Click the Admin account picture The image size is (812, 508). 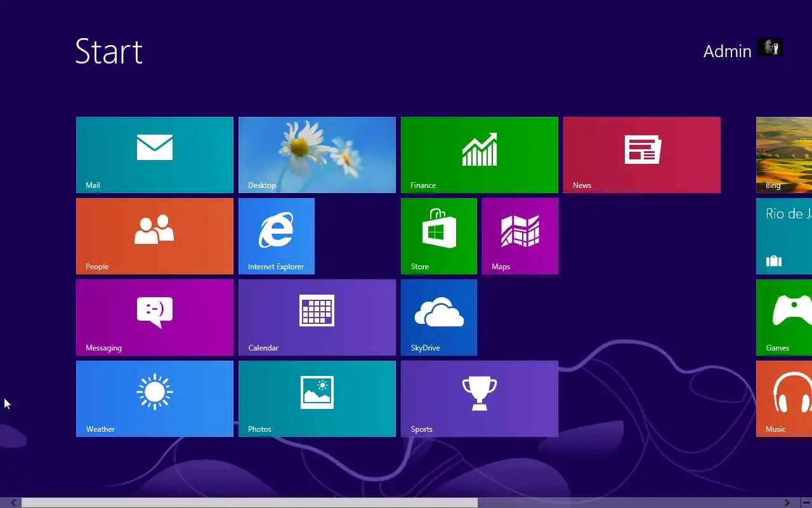pyautogui.click(x=770, y=48)
